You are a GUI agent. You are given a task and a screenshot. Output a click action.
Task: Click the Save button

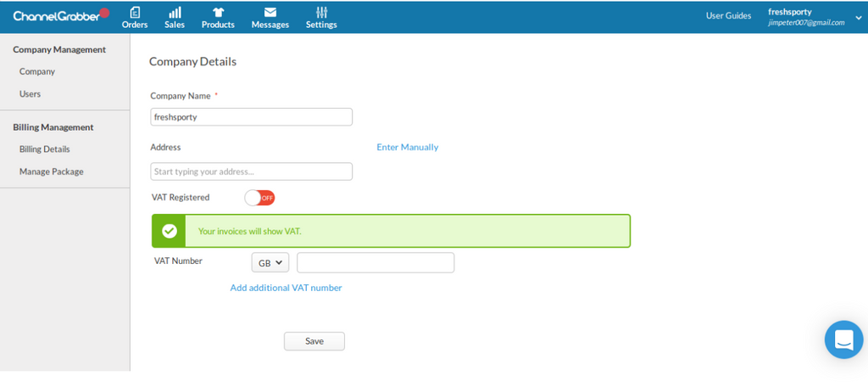click(x=314, y=341)
